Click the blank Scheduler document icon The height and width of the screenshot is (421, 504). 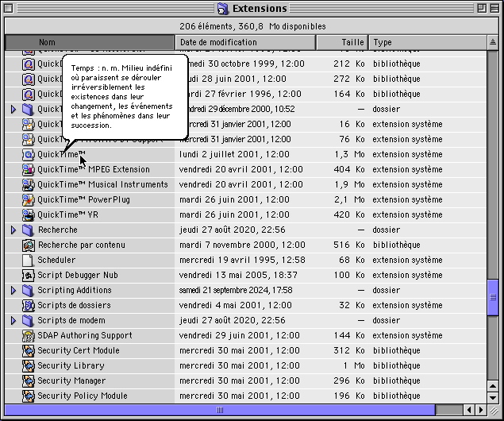point(29,261)
